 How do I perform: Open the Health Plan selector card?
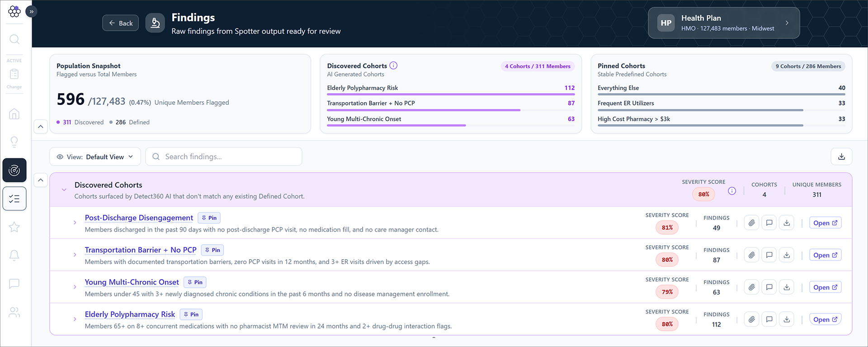724,23
